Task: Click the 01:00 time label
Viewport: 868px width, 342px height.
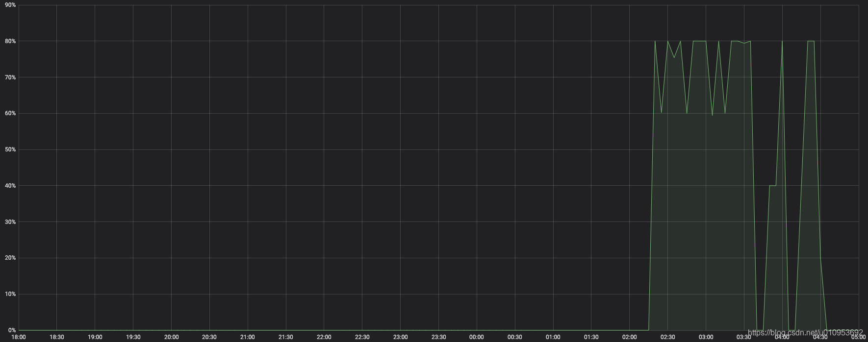Action: pos(553,337)
